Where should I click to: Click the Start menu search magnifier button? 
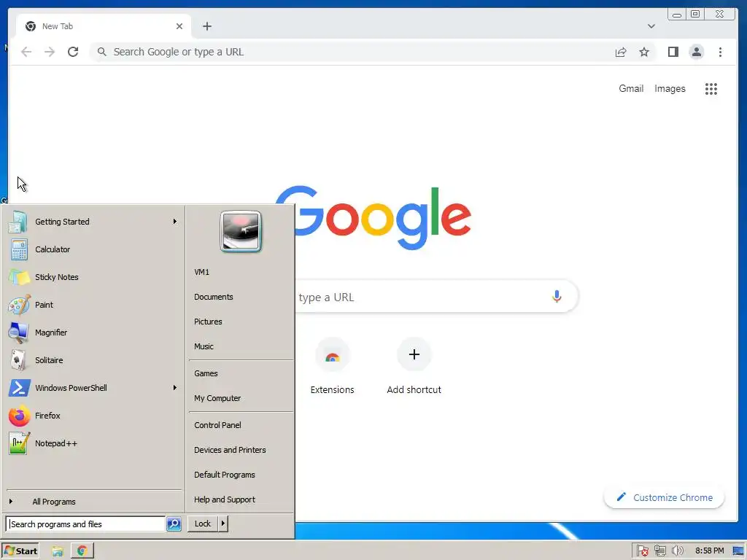click(x=174, y=524)
